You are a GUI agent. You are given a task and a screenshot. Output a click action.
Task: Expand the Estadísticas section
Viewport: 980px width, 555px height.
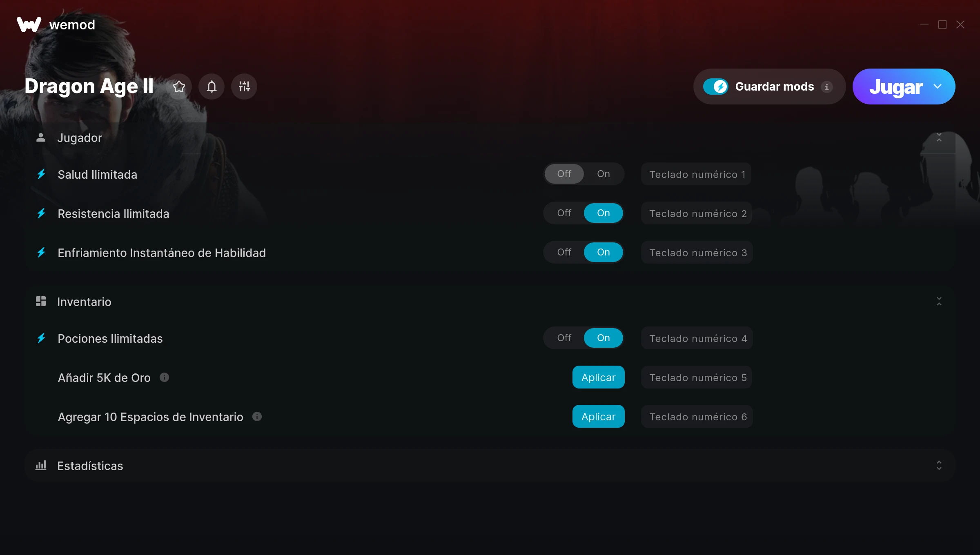pyautogui.click(x=939, y=466)
